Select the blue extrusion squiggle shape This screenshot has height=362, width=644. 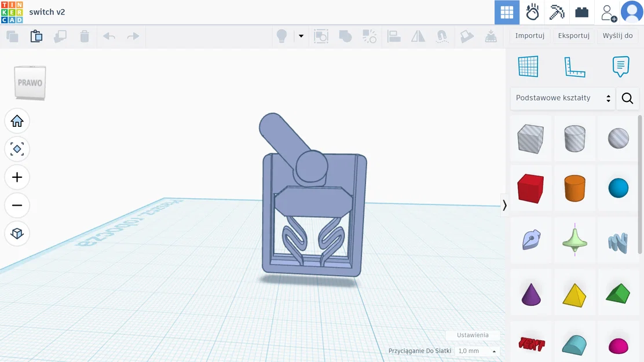pyautogui.click(x=618, y=242)
